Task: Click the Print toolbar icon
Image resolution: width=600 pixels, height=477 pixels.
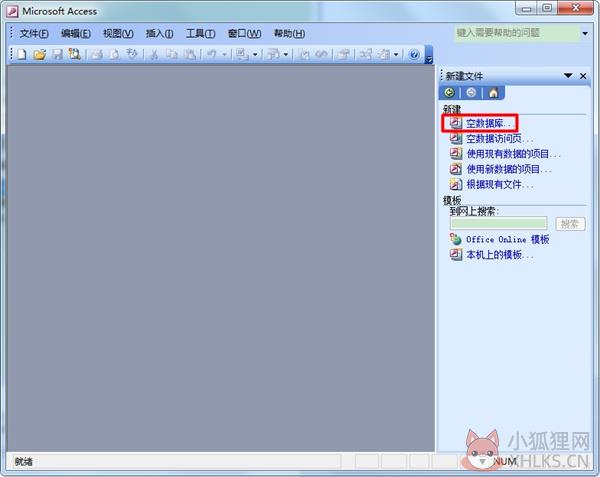Action: 97,55
